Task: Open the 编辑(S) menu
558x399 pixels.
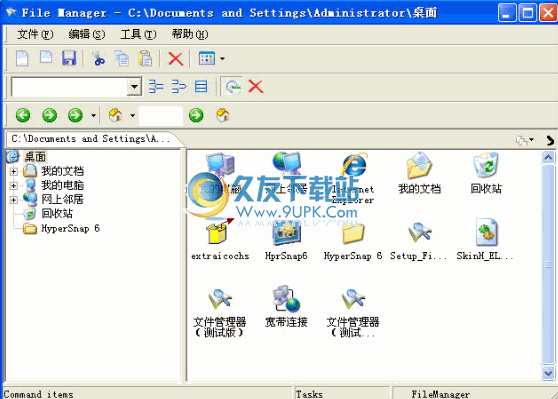Action: pos(86,35)
